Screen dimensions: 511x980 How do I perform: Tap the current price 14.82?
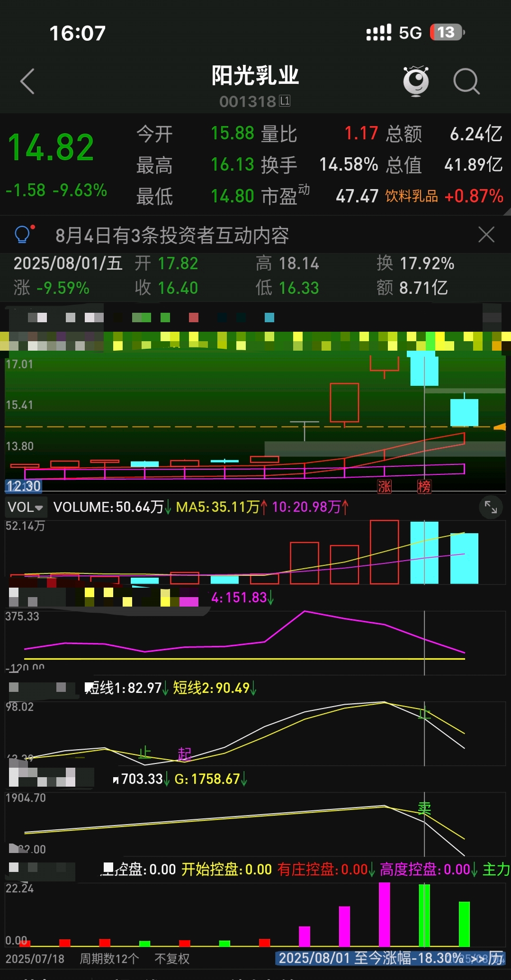click(x=51, y=147)
